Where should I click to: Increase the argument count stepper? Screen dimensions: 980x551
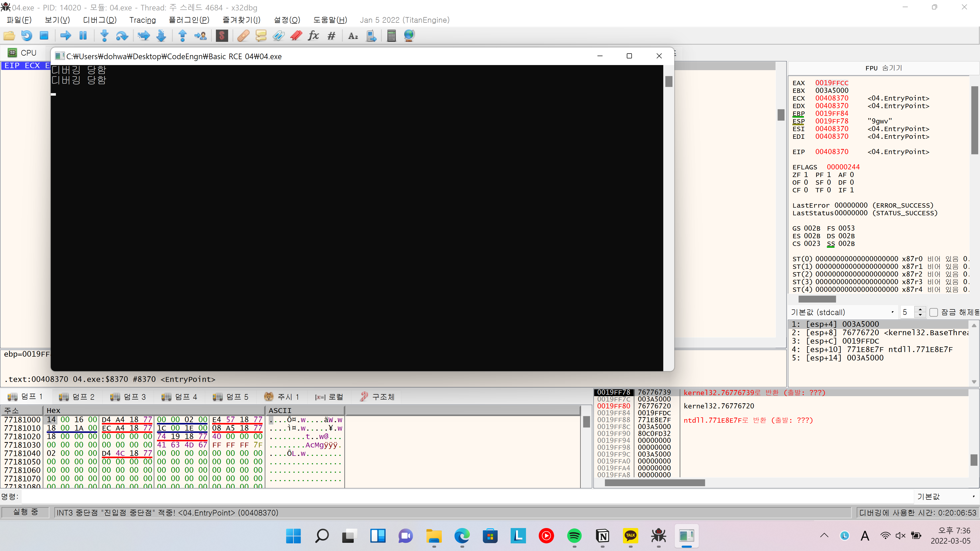(x=920, y=309)
